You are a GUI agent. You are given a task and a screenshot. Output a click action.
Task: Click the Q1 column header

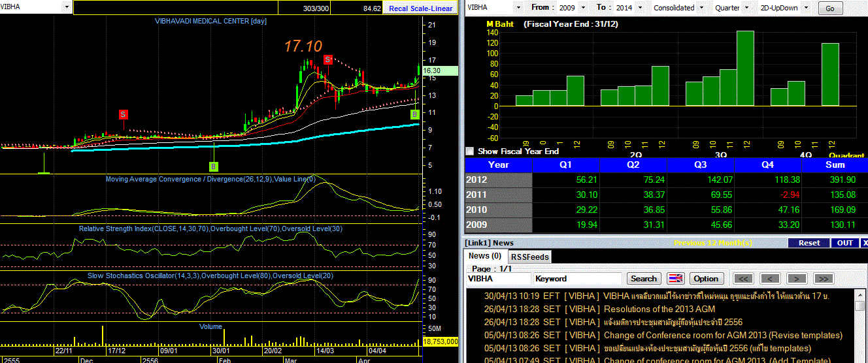coord(567,165)
